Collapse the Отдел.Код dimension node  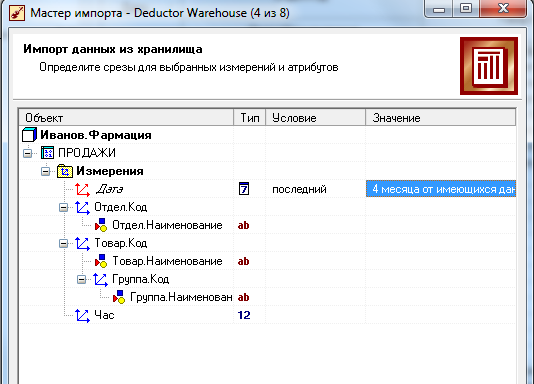point(64,207)
